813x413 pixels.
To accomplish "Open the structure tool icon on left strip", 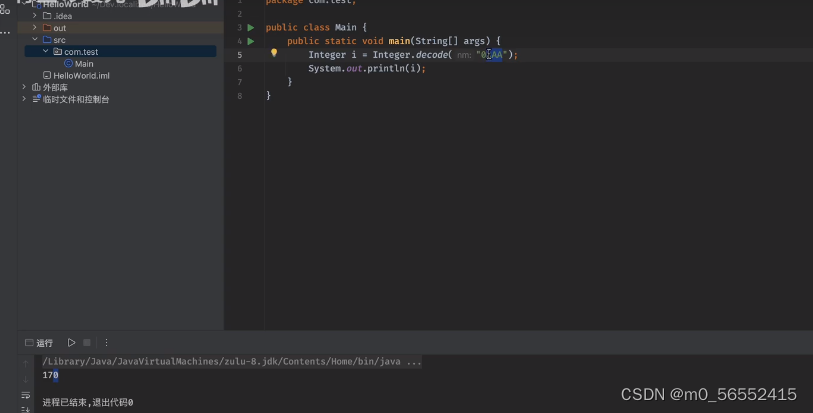I will pos(5,9).
